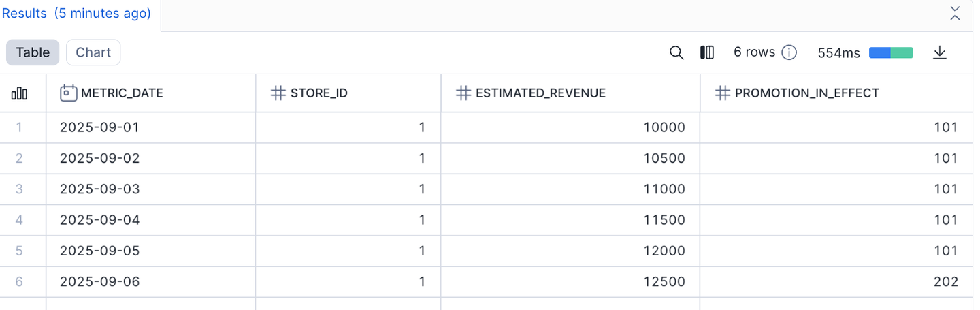Click the PROMOTION_IN_EFFECT number type icon
Screen dimensions: 980x310
pos(722,93)
